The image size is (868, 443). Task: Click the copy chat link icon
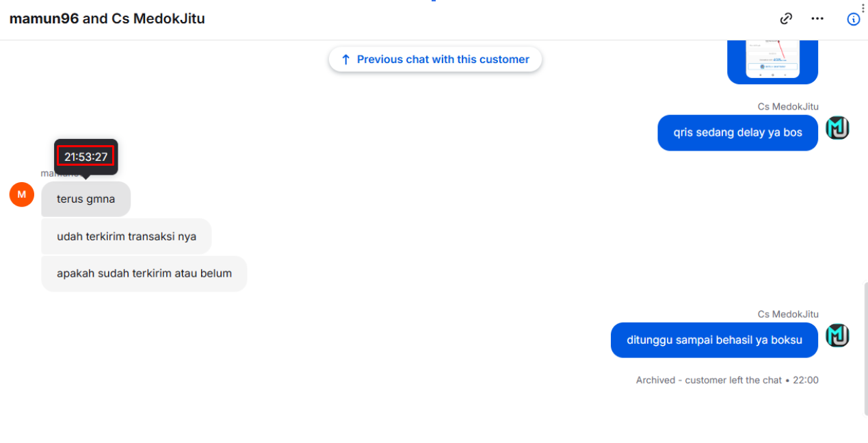click(787, 18)
